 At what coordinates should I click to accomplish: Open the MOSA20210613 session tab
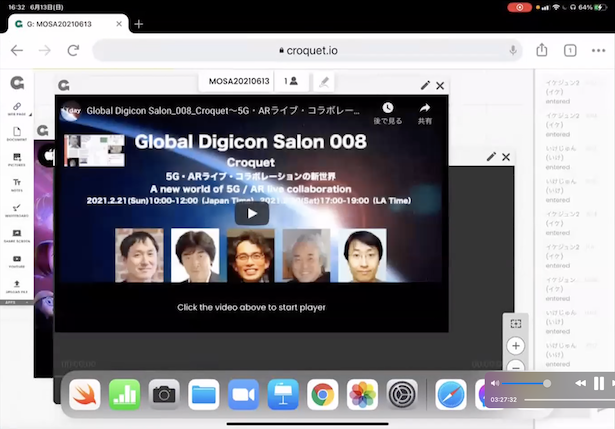coord(239,81)
